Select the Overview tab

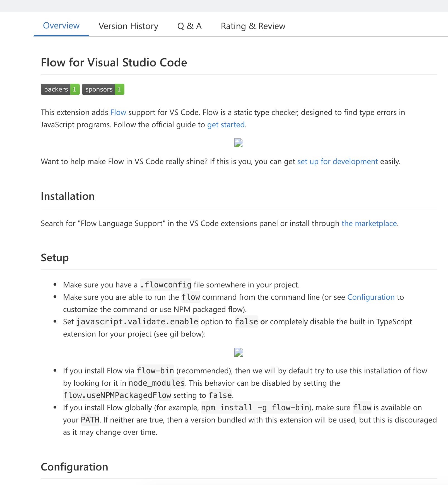coord(61,25)
